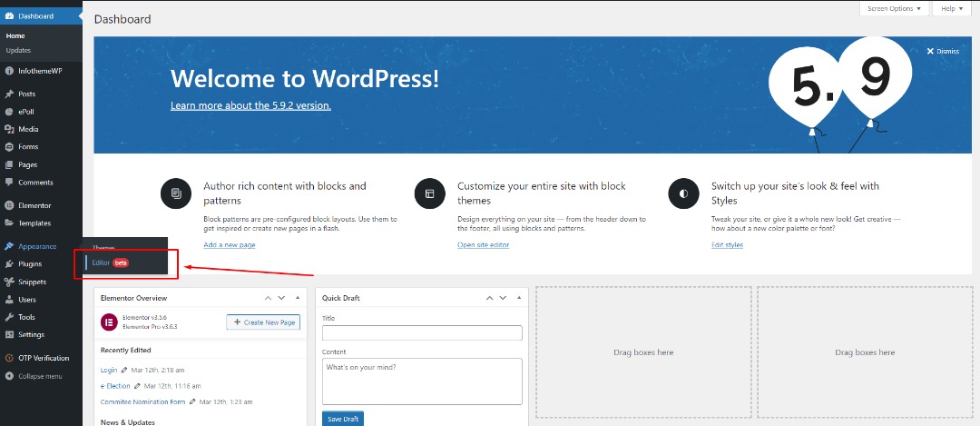980x426 pixels.
Task: Open the Screen Options dropdown
Action: coord(895,9)
